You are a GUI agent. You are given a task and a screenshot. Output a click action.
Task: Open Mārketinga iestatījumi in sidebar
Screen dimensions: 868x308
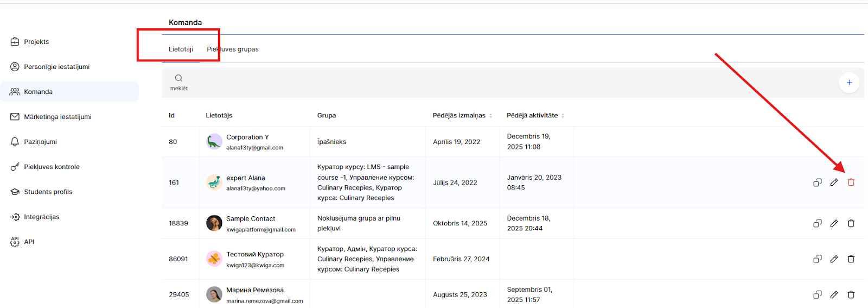tap(58, 117)
